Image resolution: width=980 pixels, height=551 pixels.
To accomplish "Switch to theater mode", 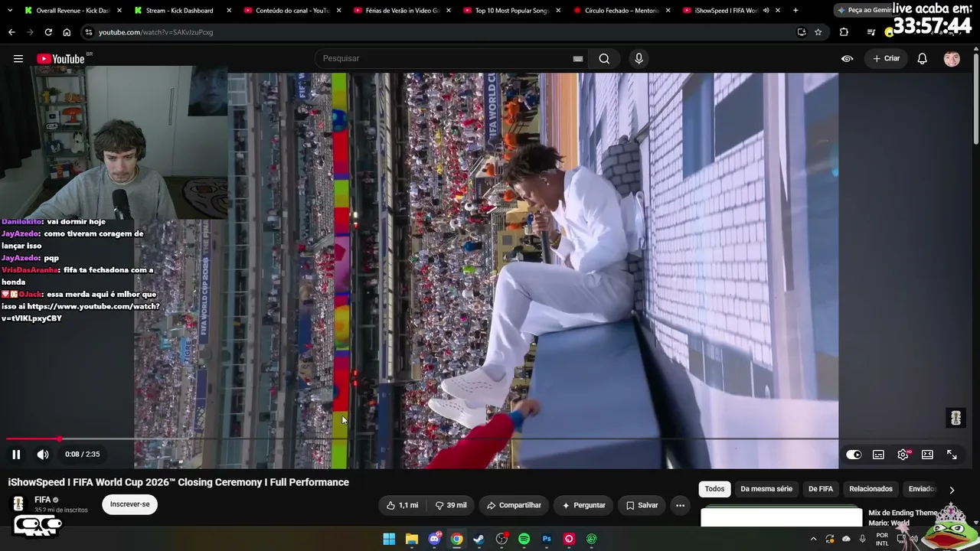I will [x=927, y=455].
